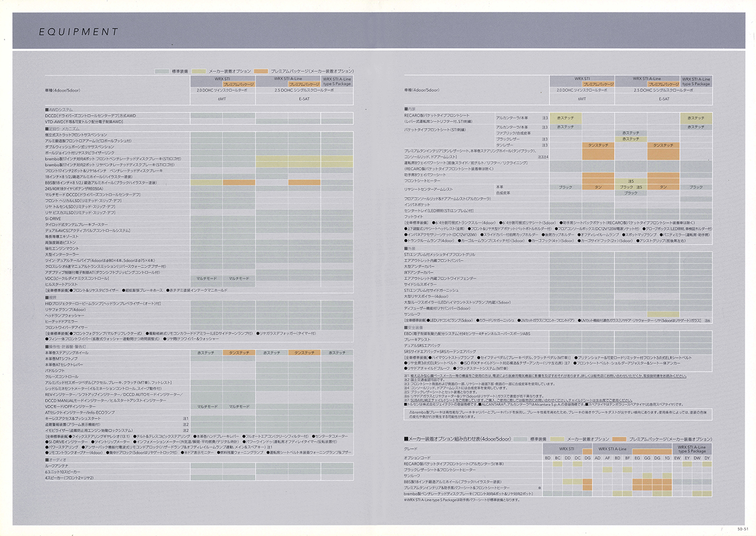Click the 'インパネポケット' row label

[x=417, y=205]
